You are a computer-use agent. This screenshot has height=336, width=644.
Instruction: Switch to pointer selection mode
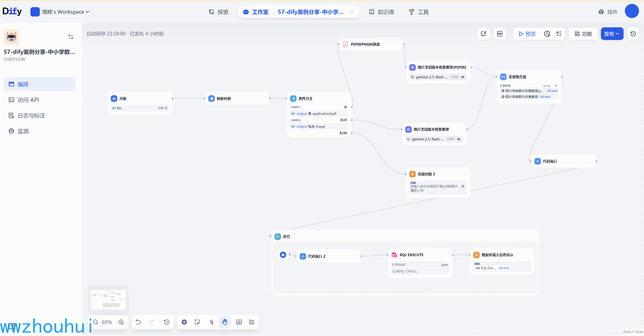click(x=212, y=322)
